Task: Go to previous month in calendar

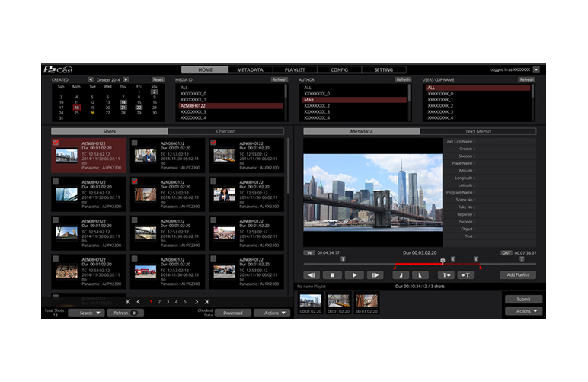Action: pos(91,79)
